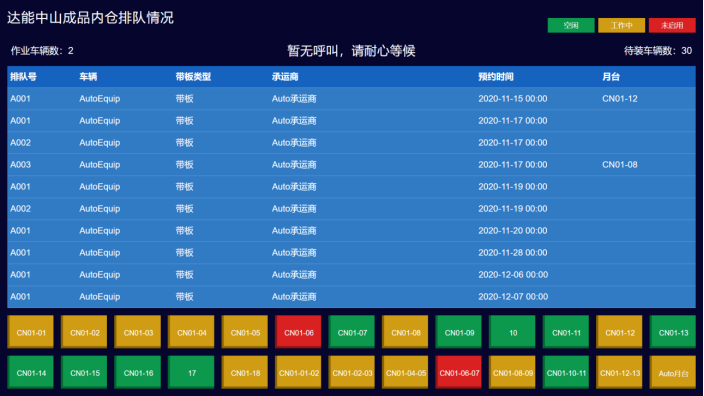
Task: Click the yellow 工作中 legend button
Action: coord(621,25)
